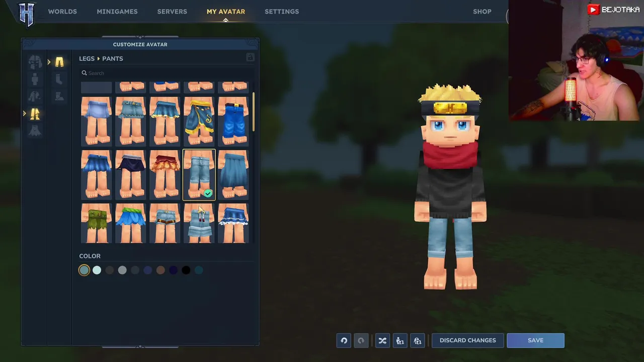The height and width of the screenshot is (362, 644).
Task: Choose the blue pleated skirt
Action: tap(96, 174)
